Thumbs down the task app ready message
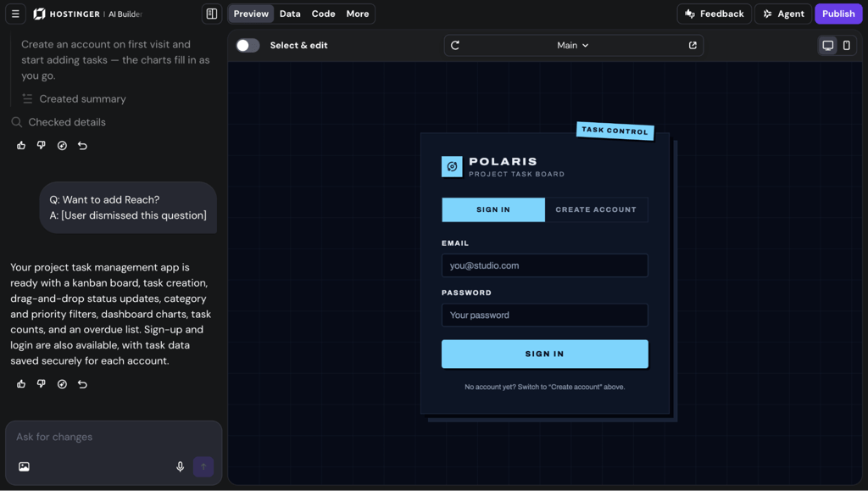The height and width of the screenshot is (491, 868). [x=41, y=384]
